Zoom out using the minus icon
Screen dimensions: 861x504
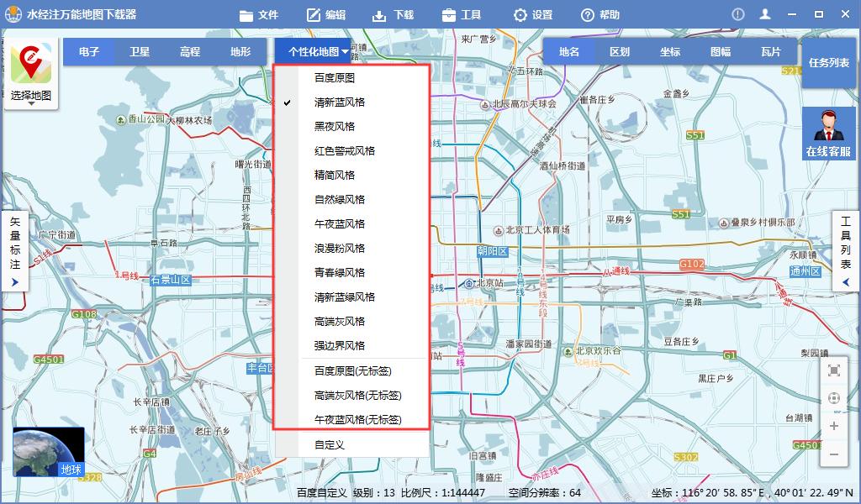point(833,455)
